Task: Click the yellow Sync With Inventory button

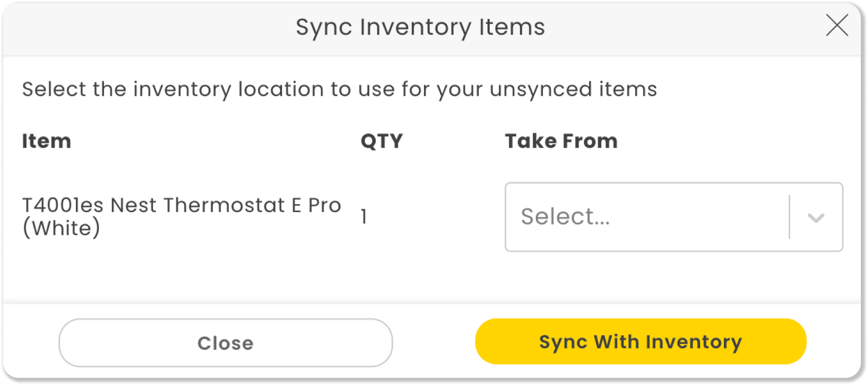Action: pyautogui.click(x=641, y=341)
